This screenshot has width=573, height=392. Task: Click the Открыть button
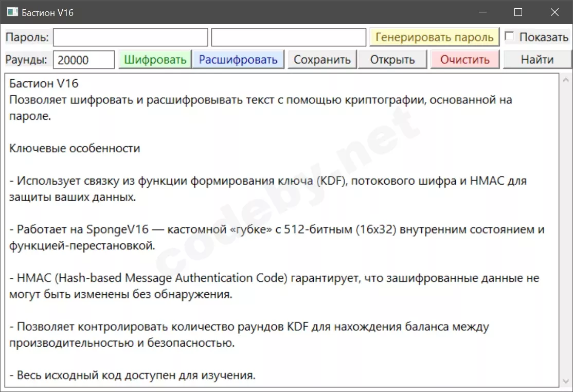click(x=392, y=59)
